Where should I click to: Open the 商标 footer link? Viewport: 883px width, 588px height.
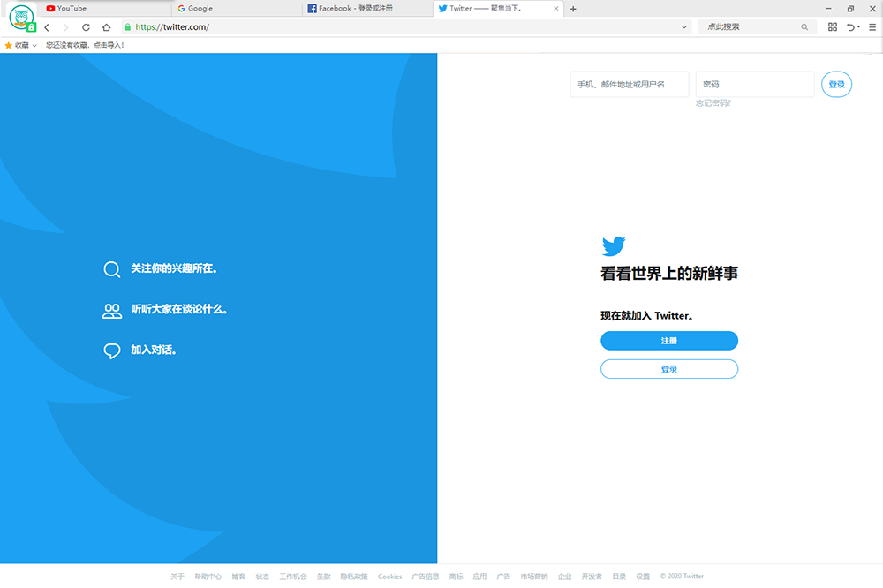[457, 577]
